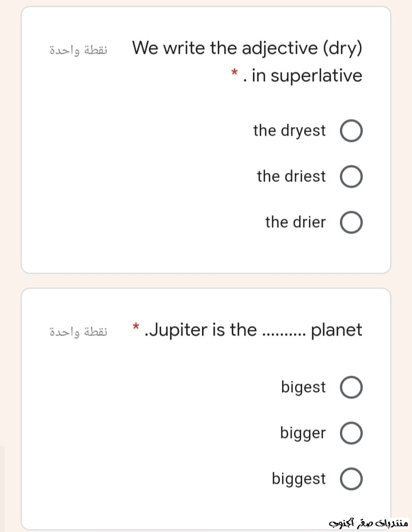
Task: Click the "in superlative" text
Action: (x=306, y=76)
